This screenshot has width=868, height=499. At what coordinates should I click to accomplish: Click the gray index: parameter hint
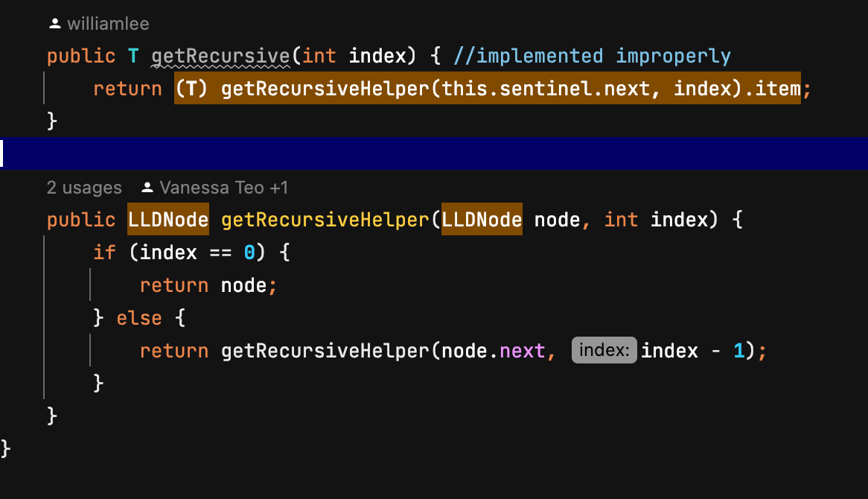[604, 351]
